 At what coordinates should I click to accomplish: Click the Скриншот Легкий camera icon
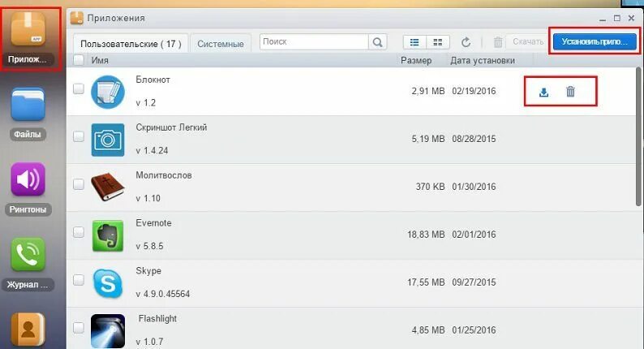[108, 140]
